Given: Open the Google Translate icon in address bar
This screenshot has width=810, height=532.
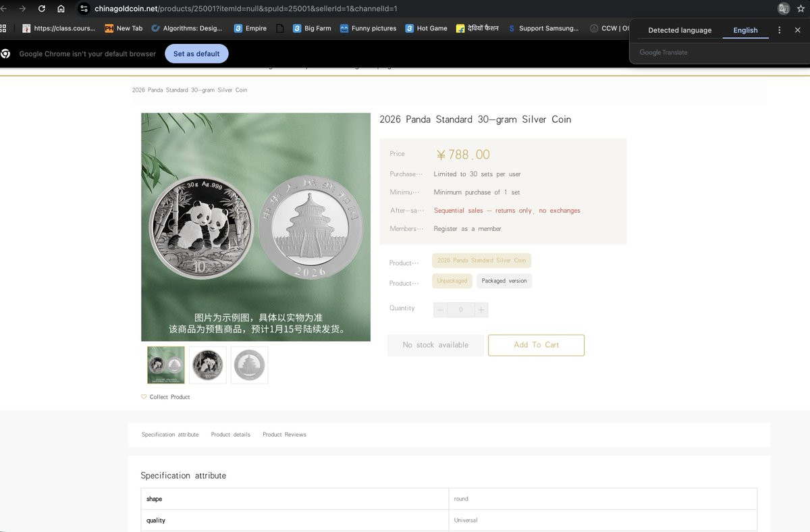Looking at the screenshot, I should click(783, 9).
